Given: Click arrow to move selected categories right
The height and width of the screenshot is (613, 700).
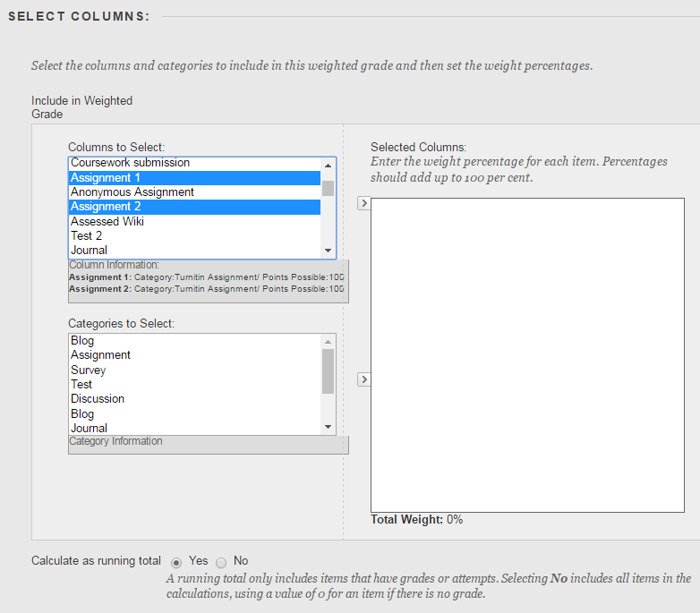Looking at the screenshot, I should click(x=363, y=379).
